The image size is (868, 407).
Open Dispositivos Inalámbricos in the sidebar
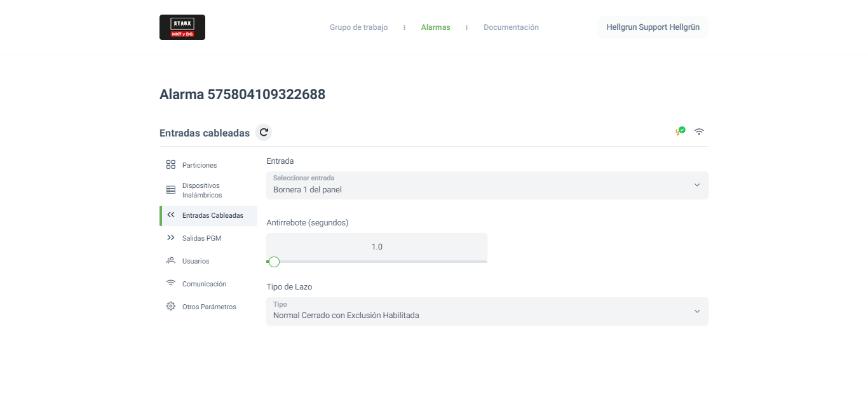201,190
